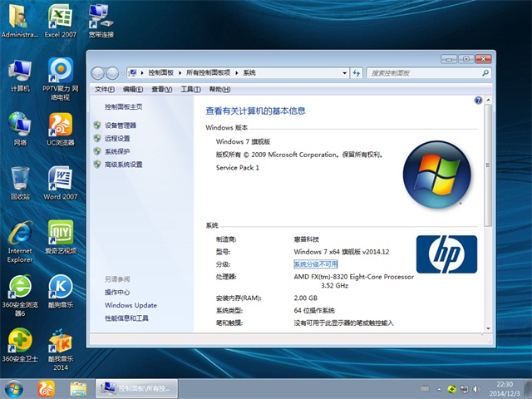Image resolution: width=532 pixels, height=399 pixels.
Task: Expand the arrow after 所有控制面板项 breadcrumb
Action: tap(238, 73)
